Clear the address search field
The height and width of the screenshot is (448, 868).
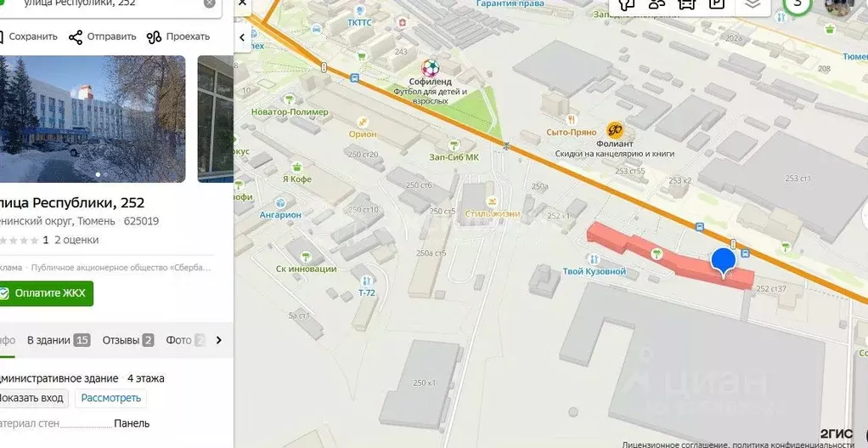point(209,3)
